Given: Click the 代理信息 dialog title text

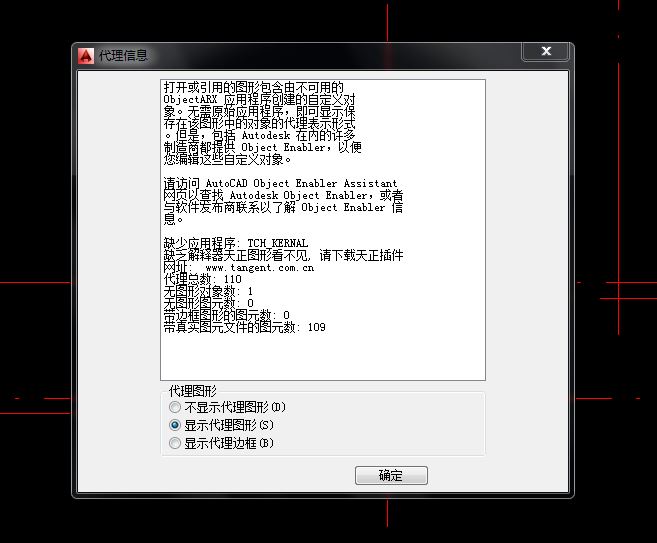Looking at the screenshot, I should [x=123, y=55].
